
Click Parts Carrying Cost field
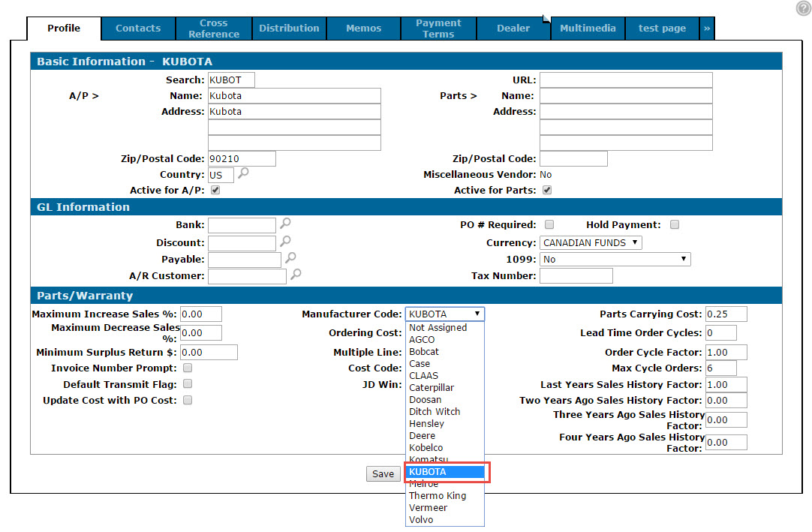coord(726,314)
